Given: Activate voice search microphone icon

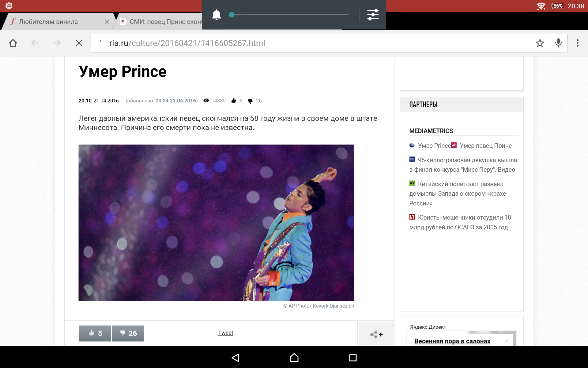Looking at the screenshot, I should pyautogui.click(x=558, y=43).
